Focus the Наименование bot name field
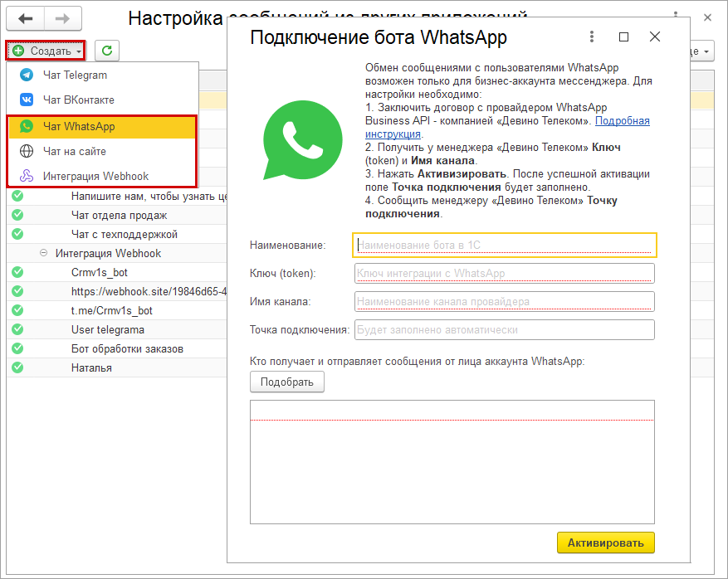The height and width of the screenshot is (579, 728). 505,245
